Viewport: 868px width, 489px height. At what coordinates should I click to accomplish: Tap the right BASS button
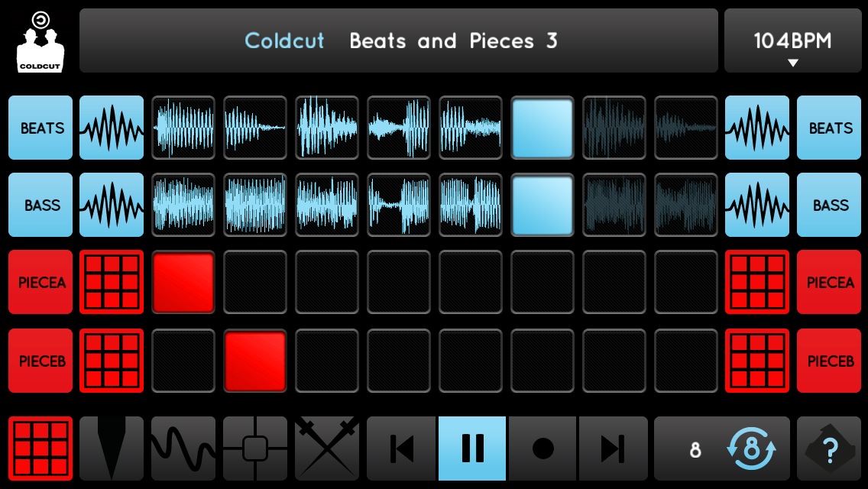829,205
